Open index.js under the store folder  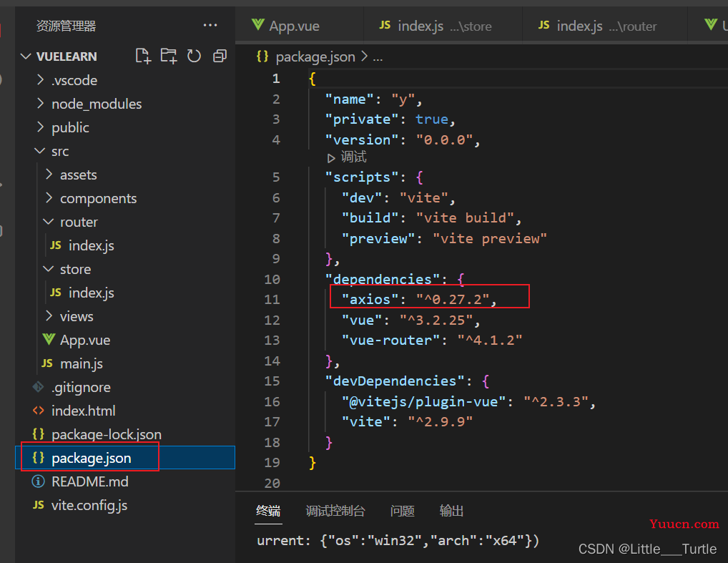91,293
